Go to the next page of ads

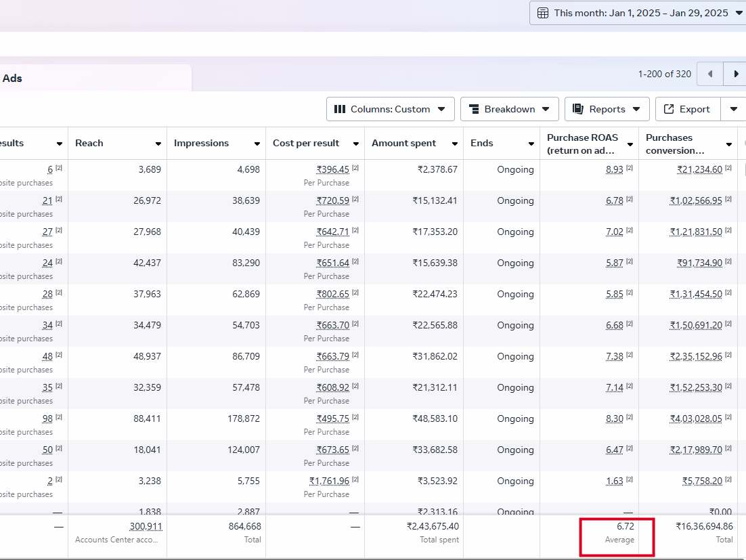coord(735,74)
